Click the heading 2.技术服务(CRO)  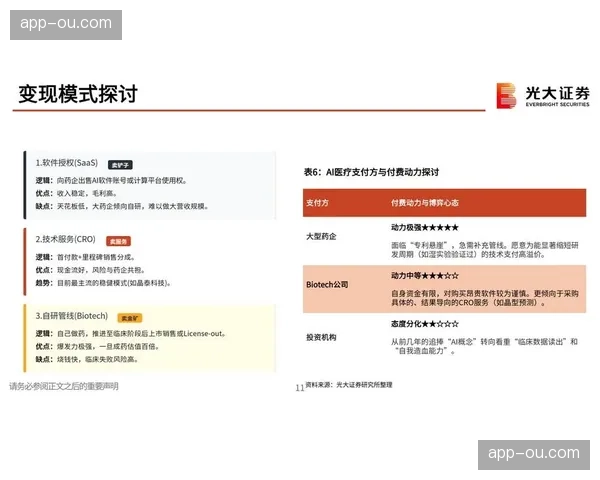point(65,239)
